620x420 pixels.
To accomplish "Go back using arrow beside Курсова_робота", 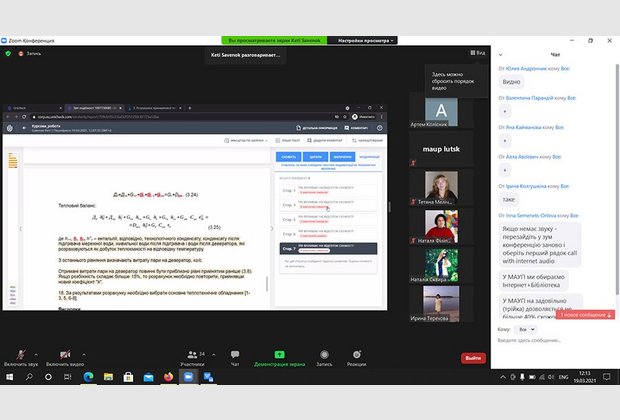I will pyautogui.click(x=24, y=128).
